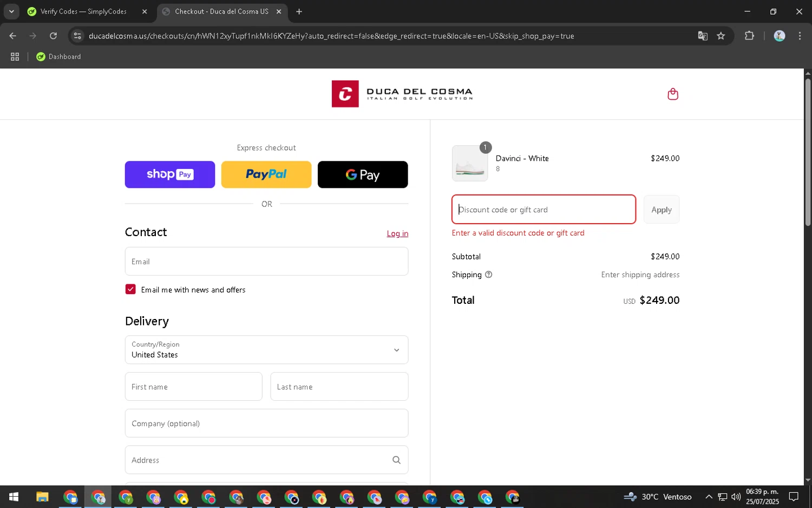Open the shopping bag cart icon
812x508 pixels.
point(672,94)
